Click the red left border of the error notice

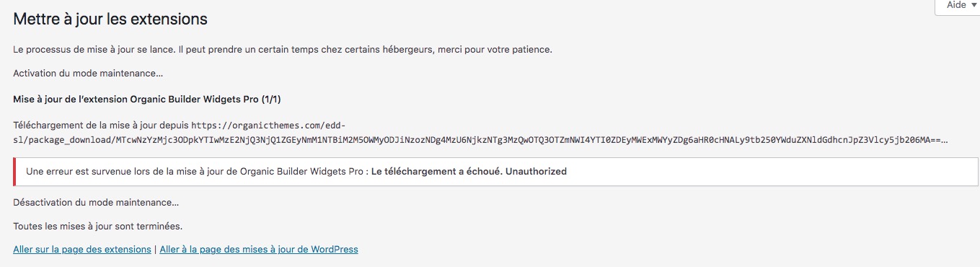coord(14,172)
